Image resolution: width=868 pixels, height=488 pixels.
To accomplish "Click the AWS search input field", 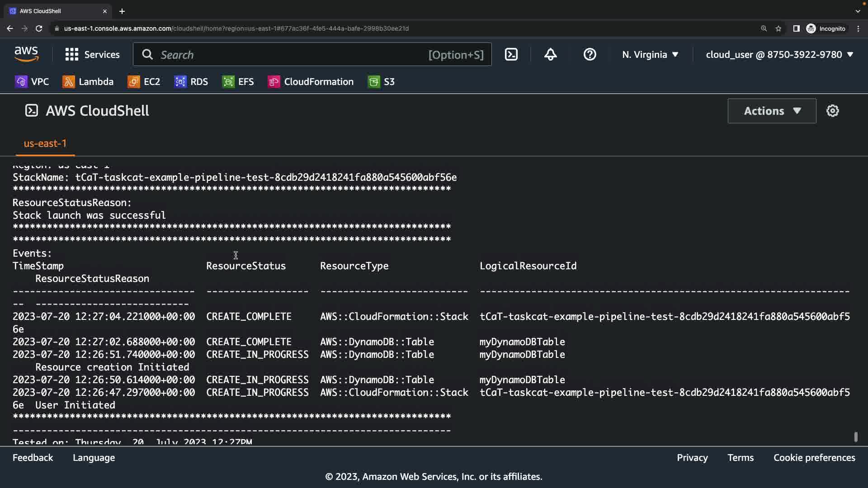I will coord(289,55).
